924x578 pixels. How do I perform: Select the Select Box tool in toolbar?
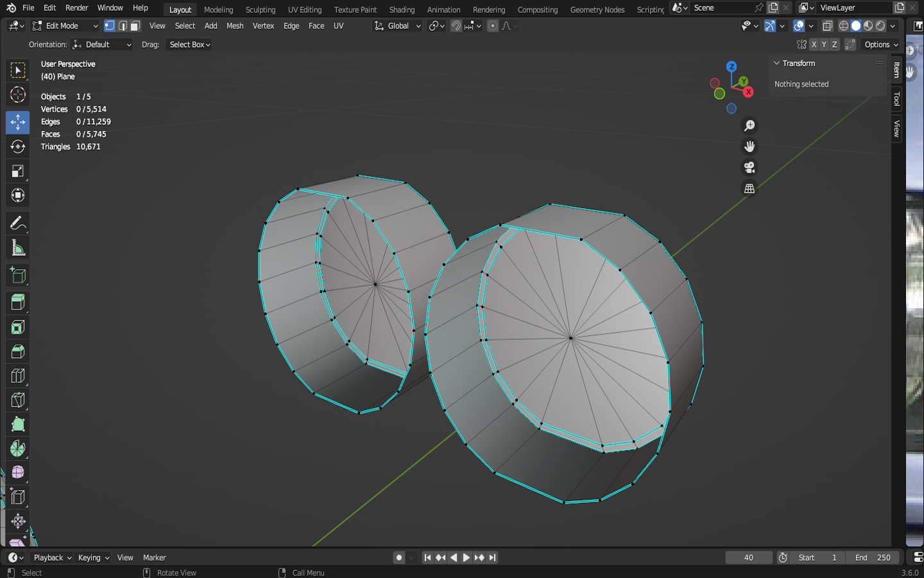click(x=17, y=70)
